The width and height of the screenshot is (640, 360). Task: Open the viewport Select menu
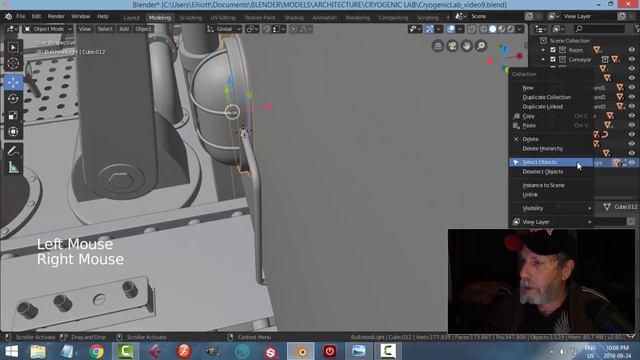pyautogui.click(x=105, y=29)
